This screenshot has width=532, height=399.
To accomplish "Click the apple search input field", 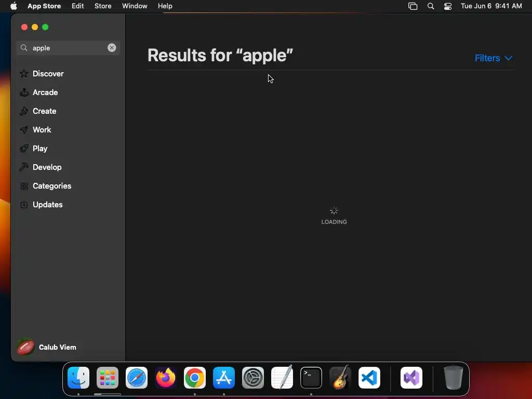I will point(68,48).
